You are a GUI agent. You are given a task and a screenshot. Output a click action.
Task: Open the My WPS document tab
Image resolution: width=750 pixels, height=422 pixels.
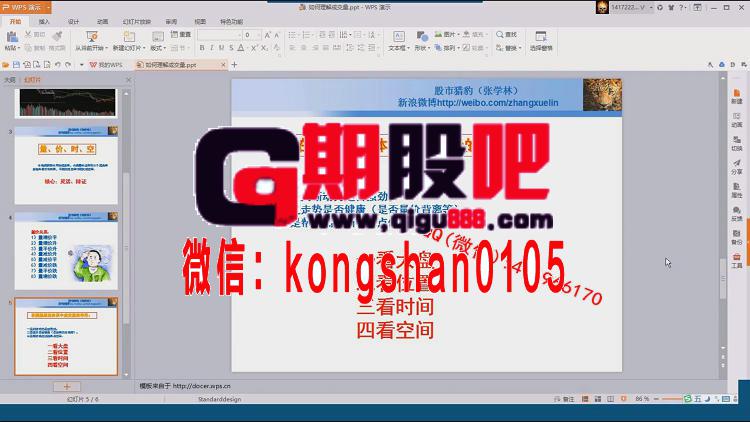106,65
